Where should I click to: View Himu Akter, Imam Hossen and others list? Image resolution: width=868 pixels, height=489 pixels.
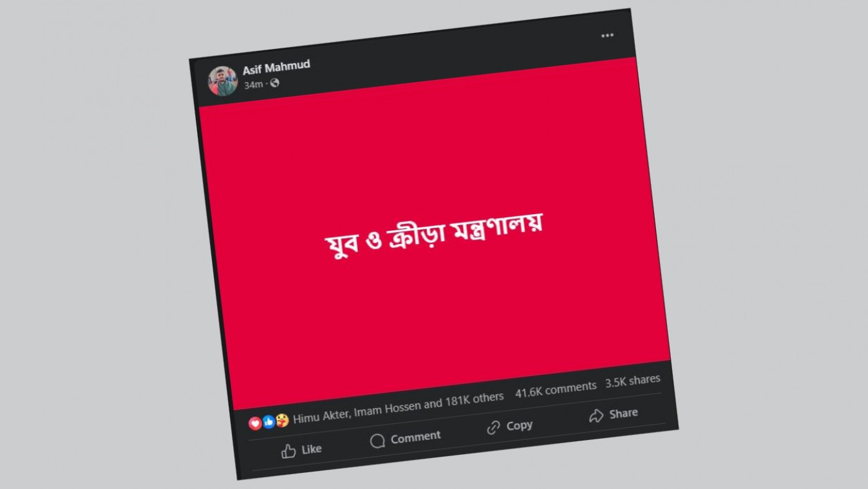point(398,408)
